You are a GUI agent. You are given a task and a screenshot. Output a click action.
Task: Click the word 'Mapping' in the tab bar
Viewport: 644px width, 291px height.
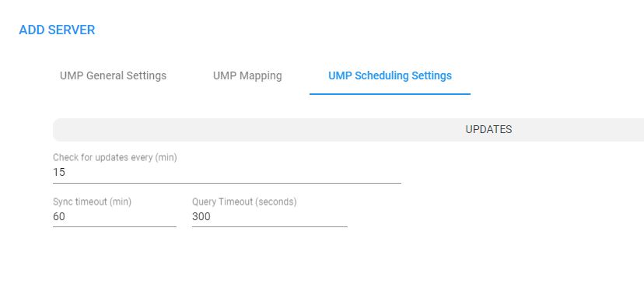[x=261, y=76]
